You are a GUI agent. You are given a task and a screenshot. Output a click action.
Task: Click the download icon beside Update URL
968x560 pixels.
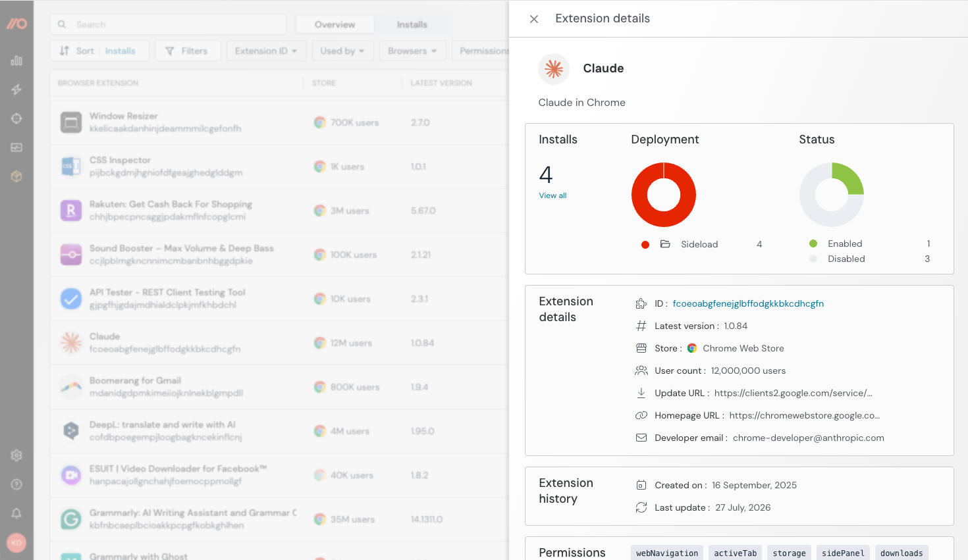tap(641, 393)
